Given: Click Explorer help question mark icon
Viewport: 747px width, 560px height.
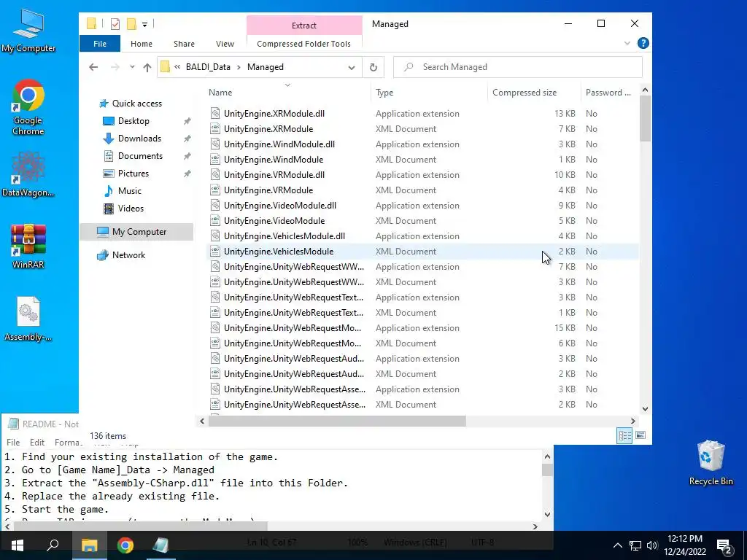Looking at the screenshot, I should click(x=643, y=43).
